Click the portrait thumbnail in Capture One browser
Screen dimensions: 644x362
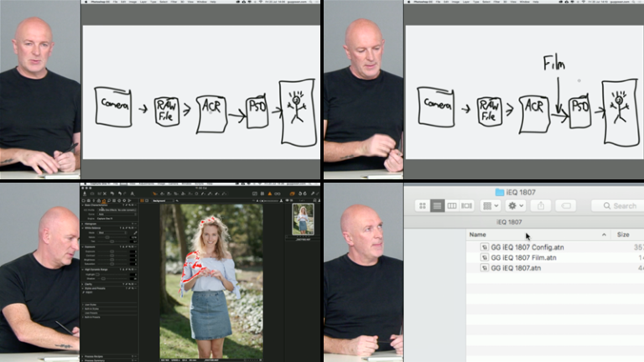[303, 220]
